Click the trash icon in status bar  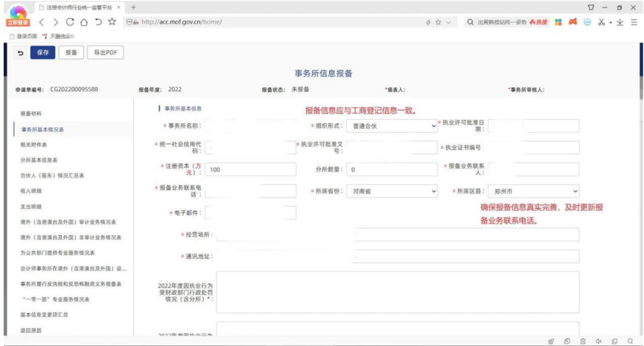point(583,341)
